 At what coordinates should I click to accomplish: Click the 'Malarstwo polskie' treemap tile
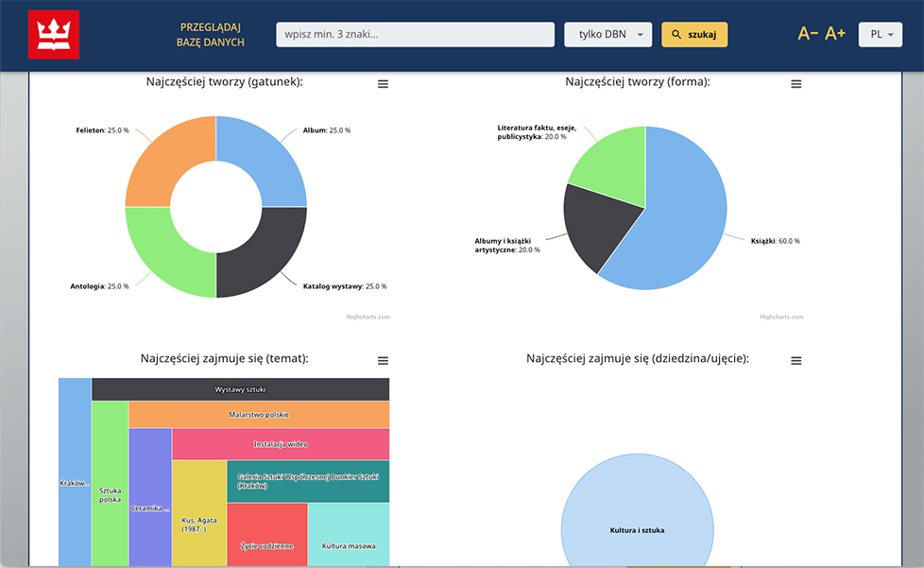click(259, 415)
